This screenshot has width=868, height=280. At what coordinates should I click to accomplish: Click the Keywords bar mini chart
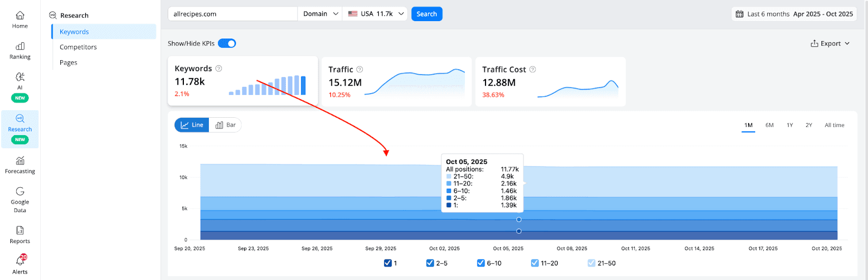click(267, 85)
